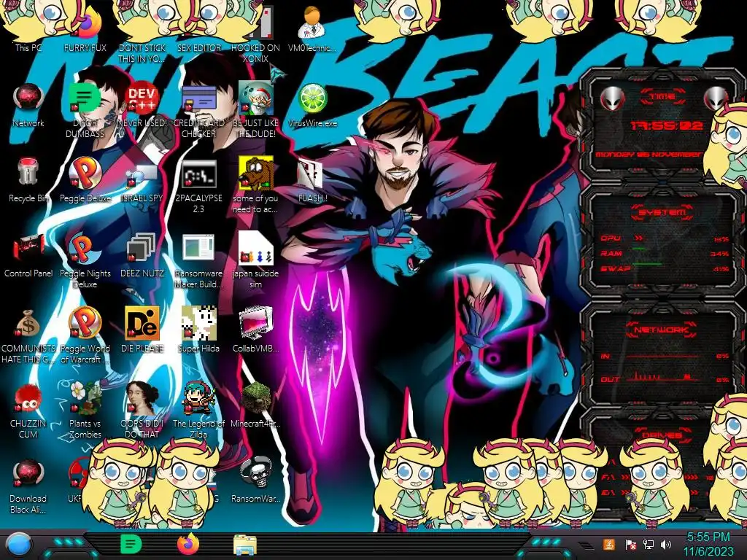The image size is (747, 560).
Task: Click the NETWORK header in gadget
Action: [x=661, y=330]
